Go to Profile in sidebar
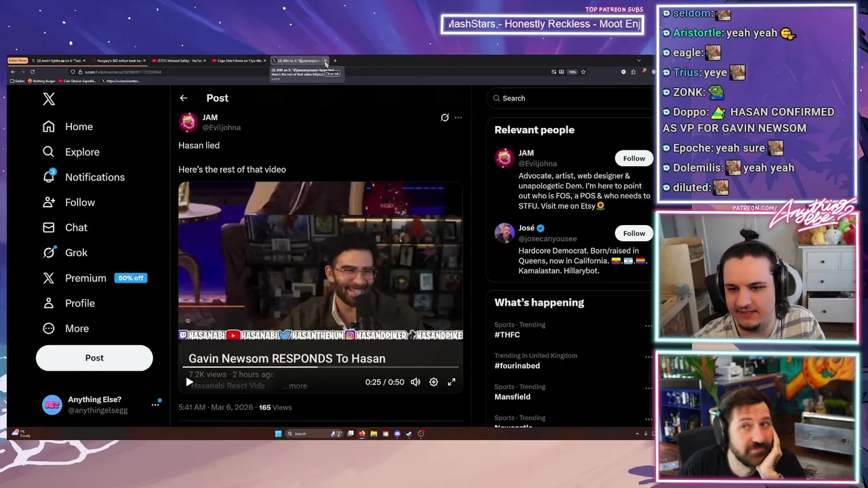This screenshot has height=488, width=868. [x=68, y=303]
